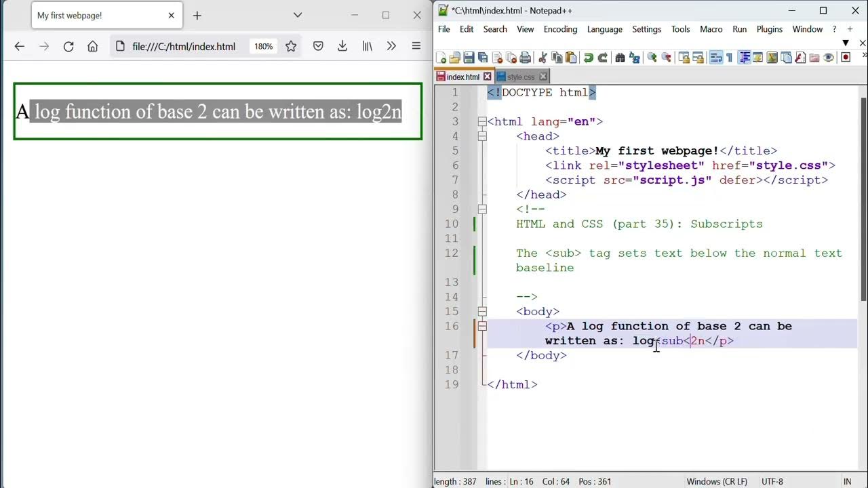
Task: Open the browser hamburger application menu
Action: [x=416, y=46]
